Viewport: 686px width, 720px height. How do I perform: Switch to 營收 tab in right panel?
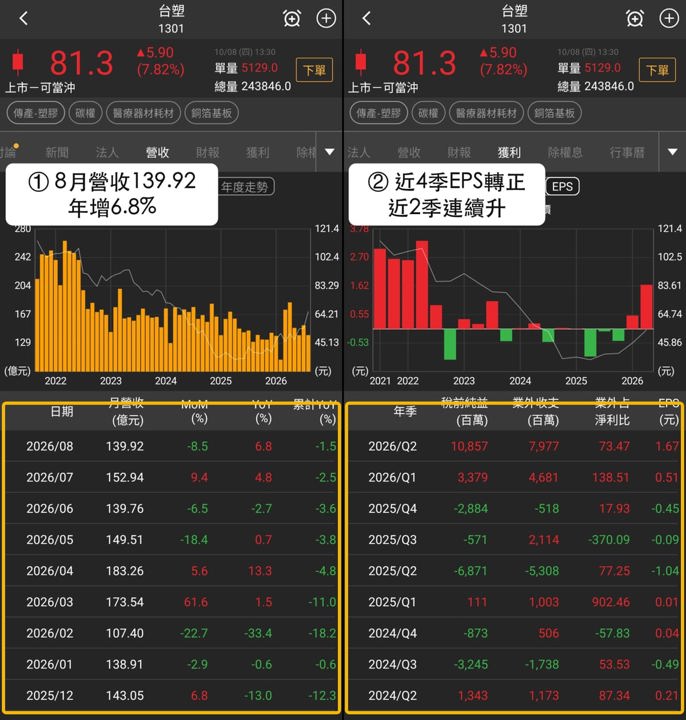point(409,152)
